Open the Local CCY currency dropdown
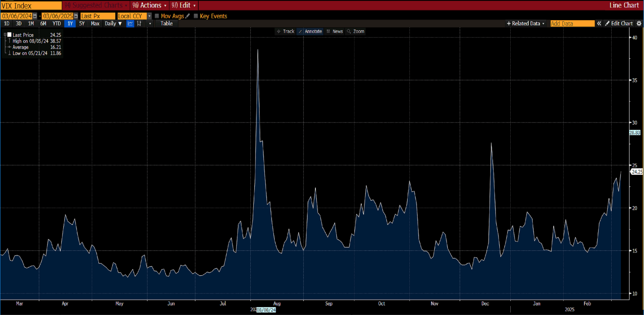 pos(149,16)
